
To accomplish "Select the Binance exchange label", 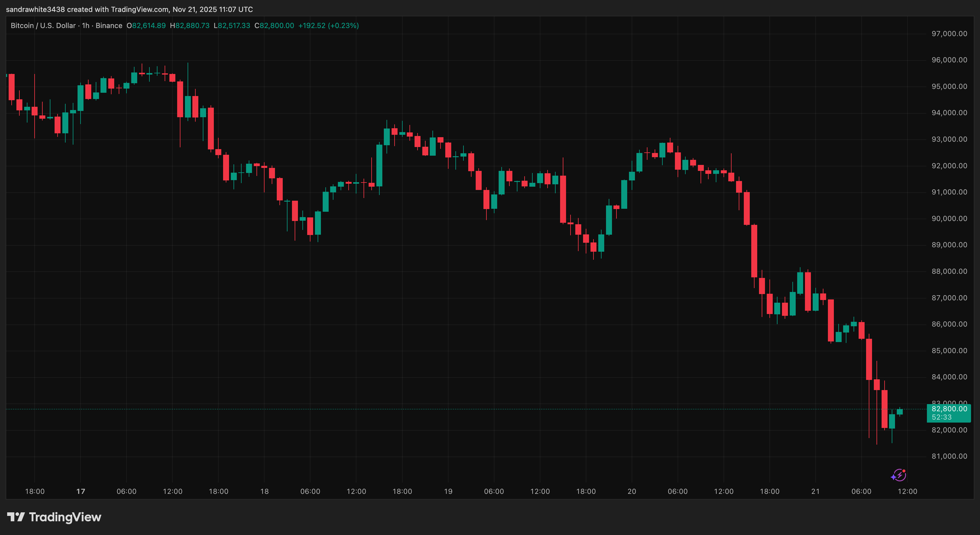I will point(109,25).
